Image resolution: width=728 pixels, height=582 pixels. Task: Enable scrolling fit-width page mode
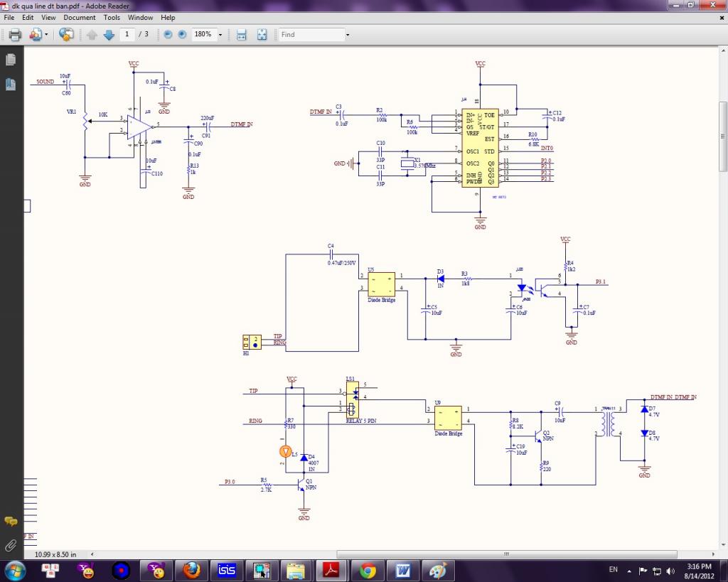(241, 34)
